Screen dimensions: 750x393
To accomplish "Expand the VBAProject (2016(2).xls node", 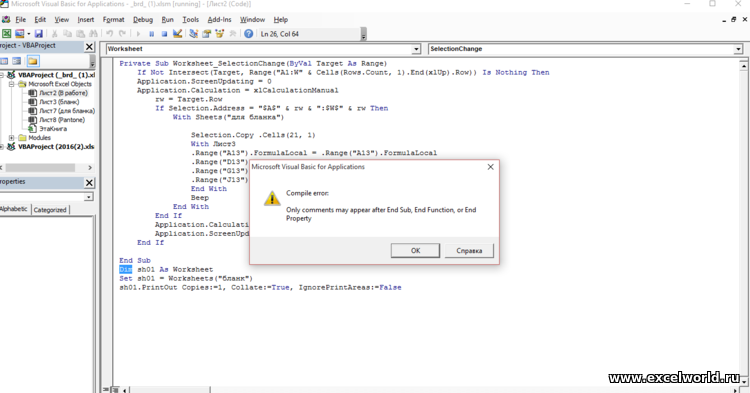I will point(2,147).
